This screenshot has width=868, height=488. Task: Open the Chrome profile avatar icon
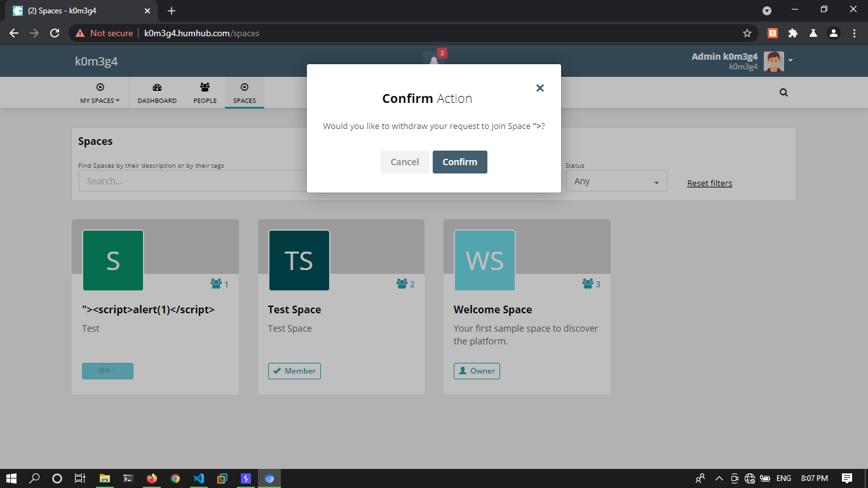[x=834, y=33]
